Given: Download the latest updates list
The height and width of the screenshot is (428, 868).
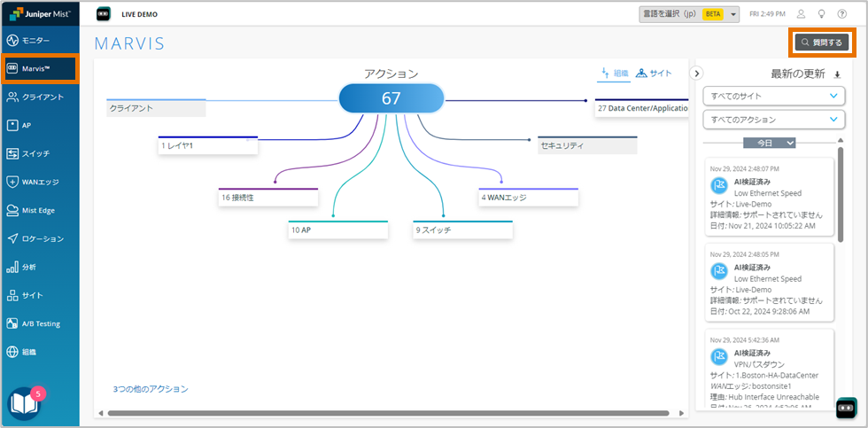Looking at the screenshot, I should (838, 75).
